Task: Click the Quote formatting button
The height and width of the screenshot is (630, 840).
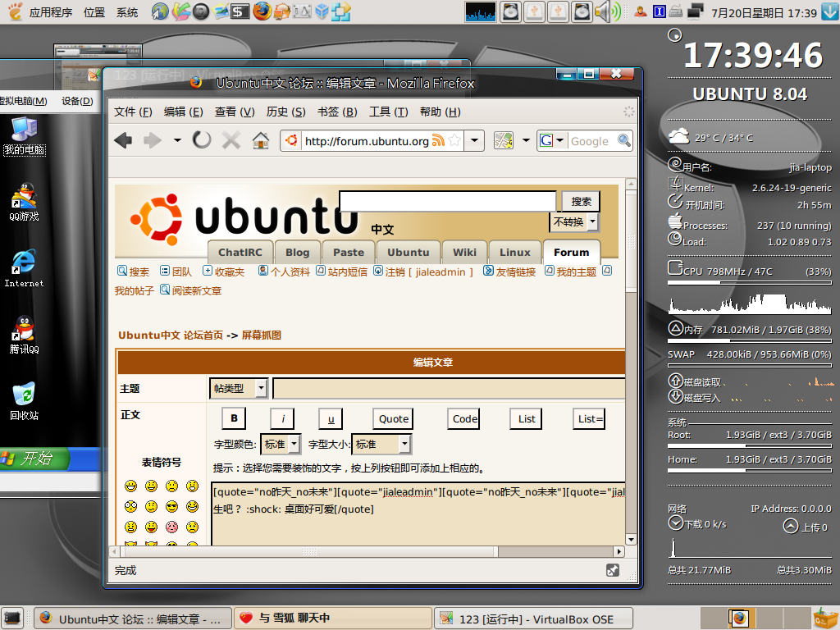Action: (x=393, y=419)
